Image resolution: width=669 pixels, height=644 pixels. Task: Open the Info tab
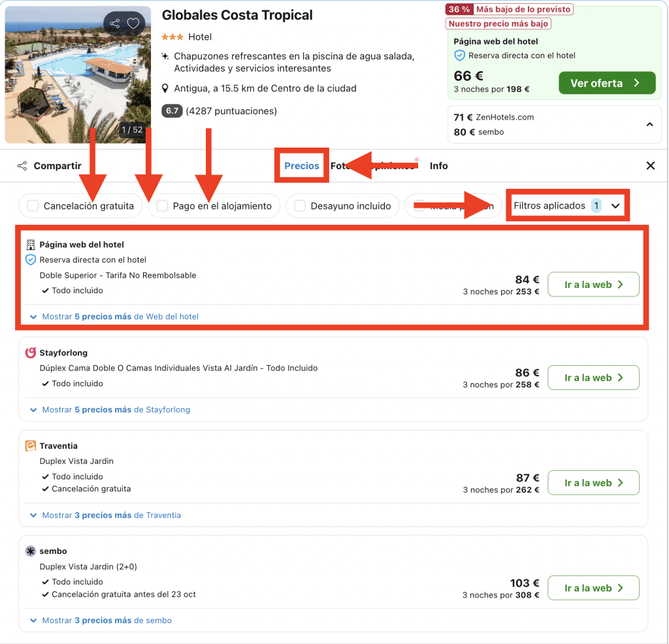(x=438, y=166)
